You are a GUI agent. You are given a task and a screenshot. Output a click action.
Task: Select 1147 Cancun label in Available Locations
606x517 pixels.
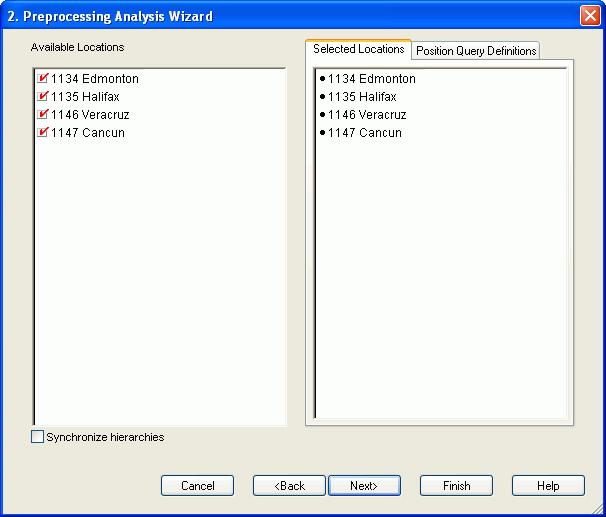[x=88, y=133]
